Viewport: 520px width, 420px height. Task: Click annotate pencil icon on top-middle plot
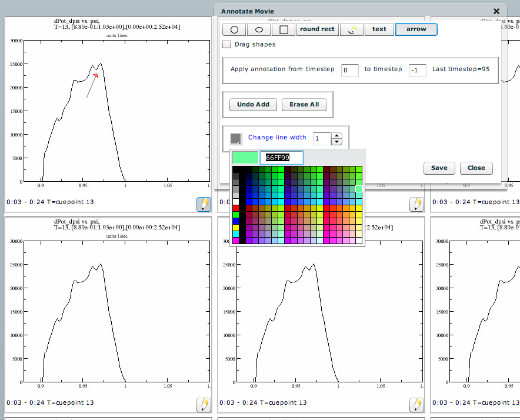[417, 204]
